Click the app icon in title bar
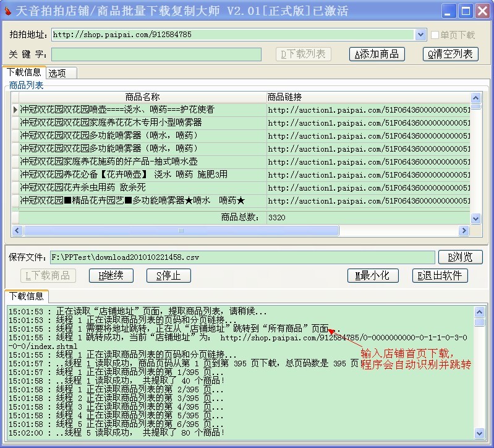Screen dimensions: 494x448 [8, 11]
